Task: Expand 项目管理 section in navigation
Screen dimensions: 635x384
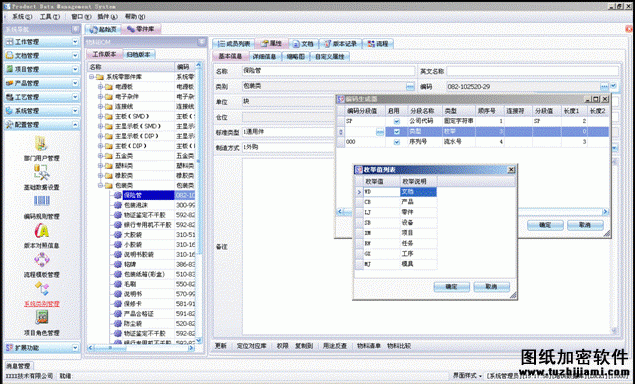Action: [x=75, y=69]
